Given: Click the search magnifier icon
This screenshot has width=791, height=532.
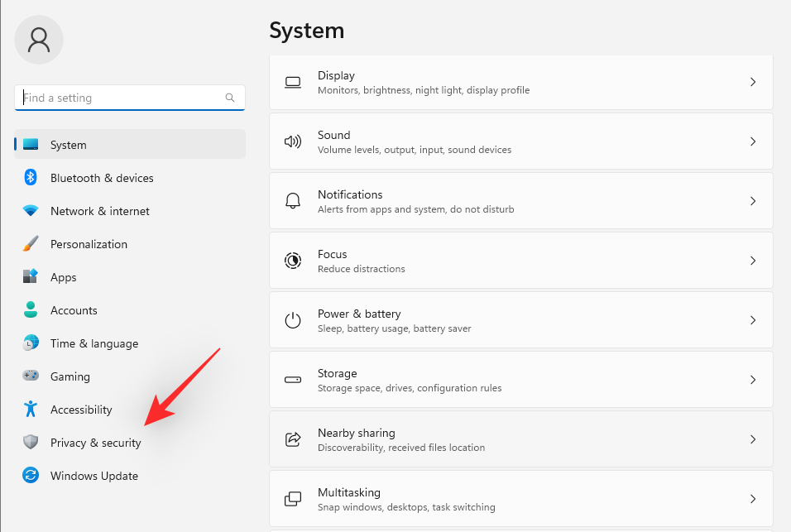Looking at the screenshot, I should 230,98.
